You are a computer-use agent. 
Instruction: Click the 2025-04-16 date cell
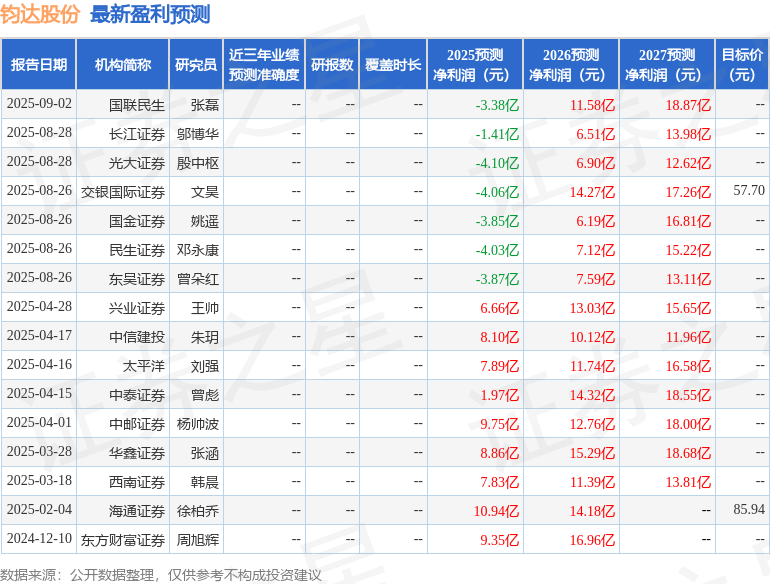point(39,364)
